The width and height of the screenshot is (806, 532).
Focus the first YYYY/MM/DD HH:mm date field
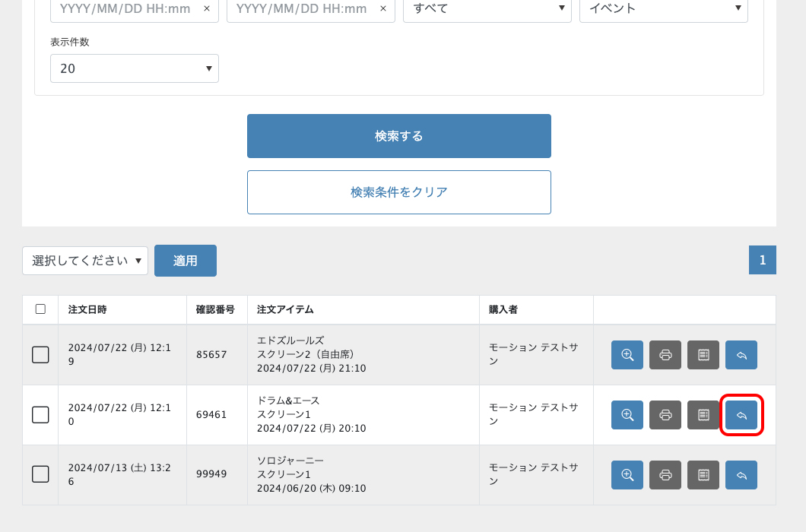125,8
